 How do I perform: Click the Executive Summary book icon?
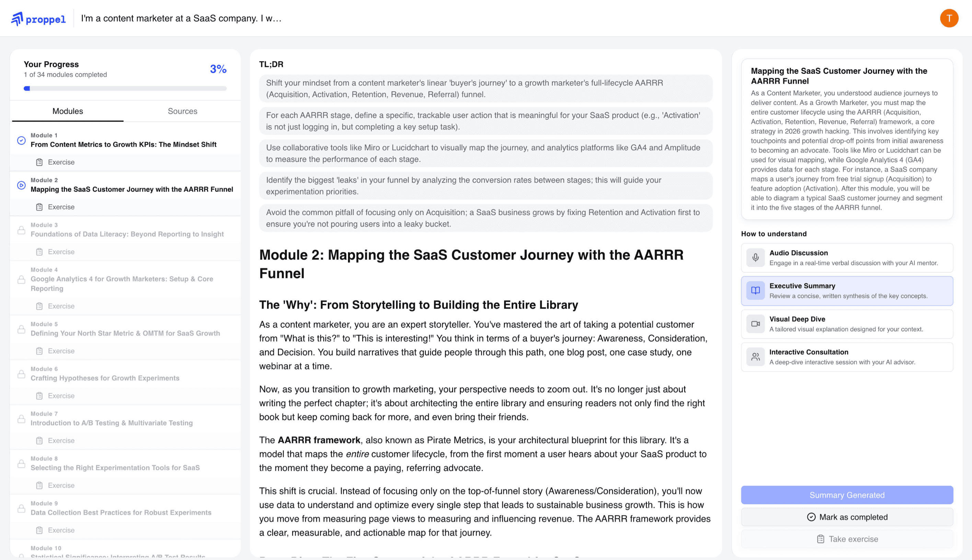[x=755, y=291]
